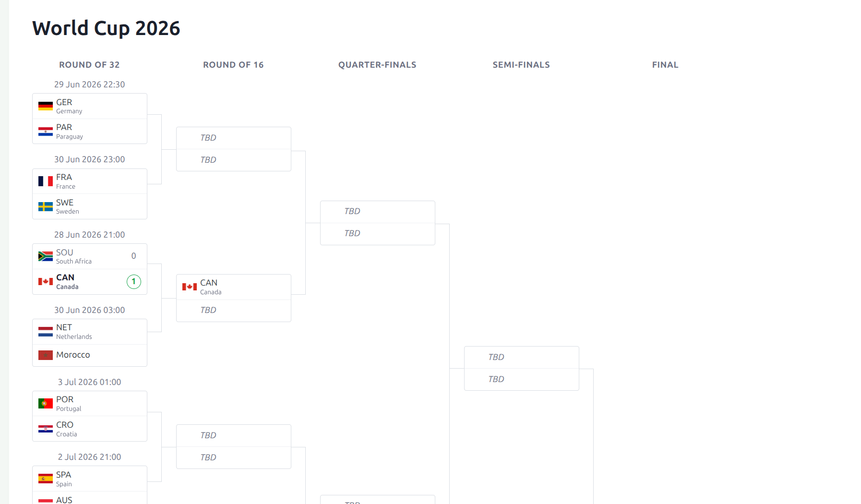Click the Semi-Finals column header
Image resolution: width=861 pixels, height=504 pixels.
click(x=521, y=65)
